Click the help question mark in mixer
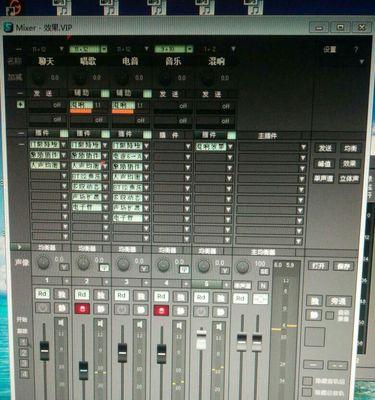The height and width of the screenshot is (400, 375). click(356, 50)
